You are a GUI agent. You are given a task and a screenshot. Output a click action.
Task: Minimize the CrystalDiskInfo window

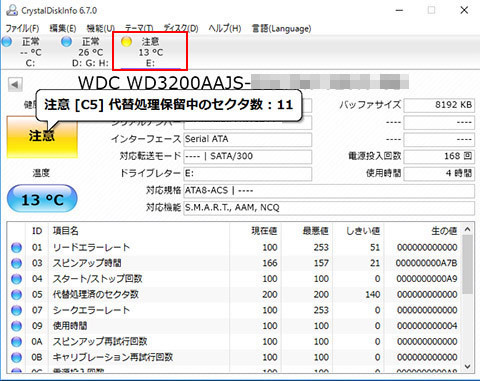click(x=399, y=10)
